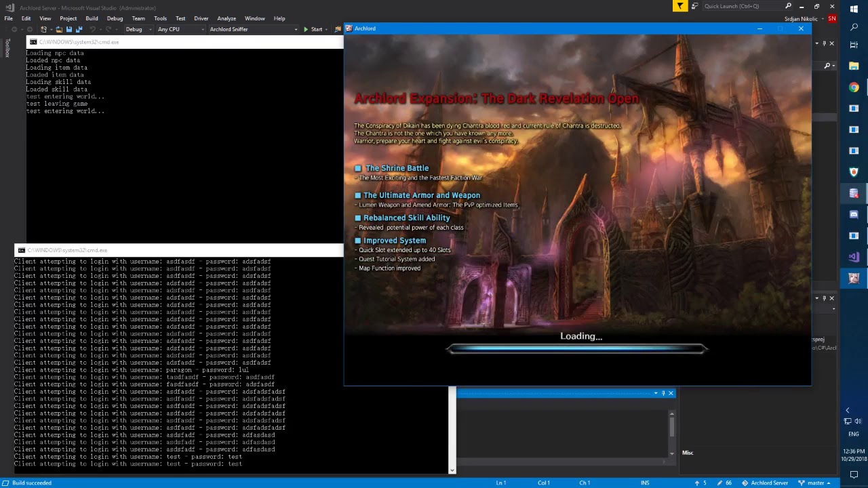Open the Action Center notification icon
The image size is (868, 488).
[x=854, y=475]
